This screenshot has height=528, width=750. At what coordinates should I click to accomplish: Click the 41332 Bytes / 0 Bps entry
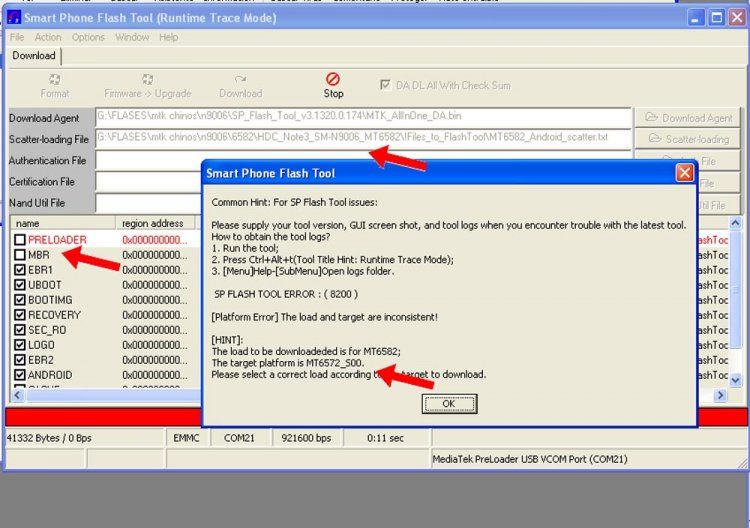coord(49,438)
